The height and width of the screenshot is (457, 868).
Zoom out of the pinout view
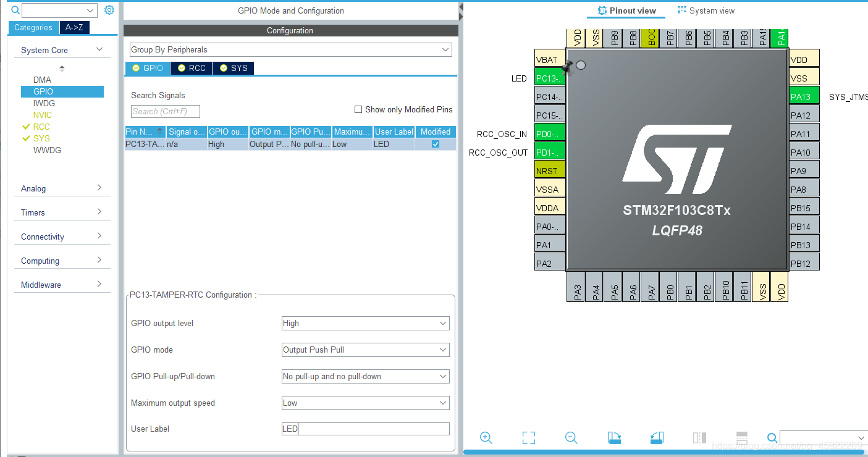coord(571,438)
